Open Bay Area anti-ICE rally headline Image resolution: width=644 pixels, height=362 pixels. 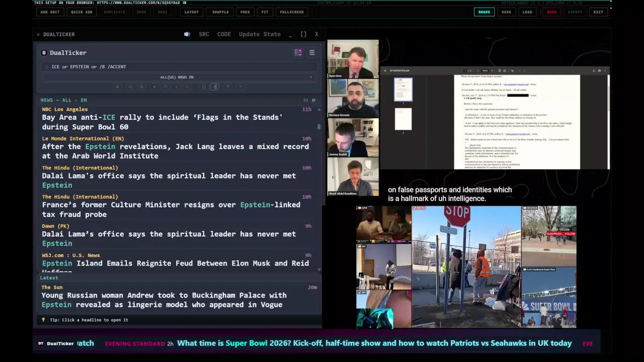pyautogui.click(x=162, y=122)
